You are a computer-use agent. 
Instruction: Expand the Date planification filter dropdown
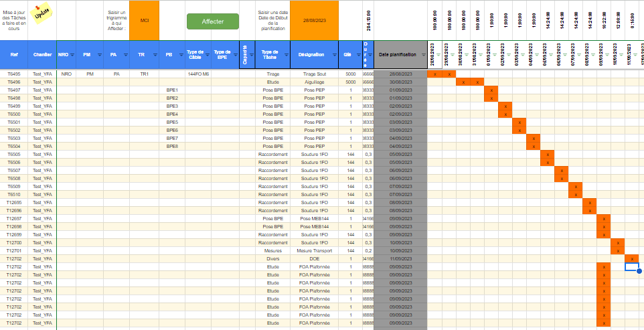[x=422, y=55]
